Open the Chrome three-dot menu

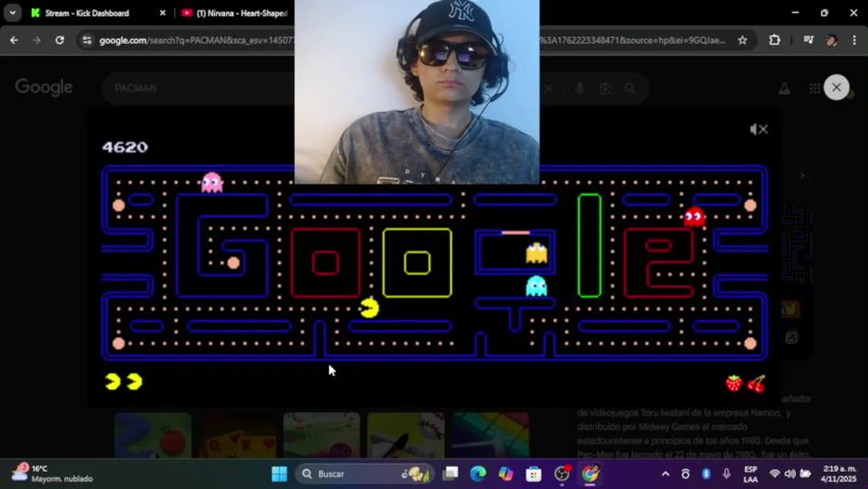854,40
